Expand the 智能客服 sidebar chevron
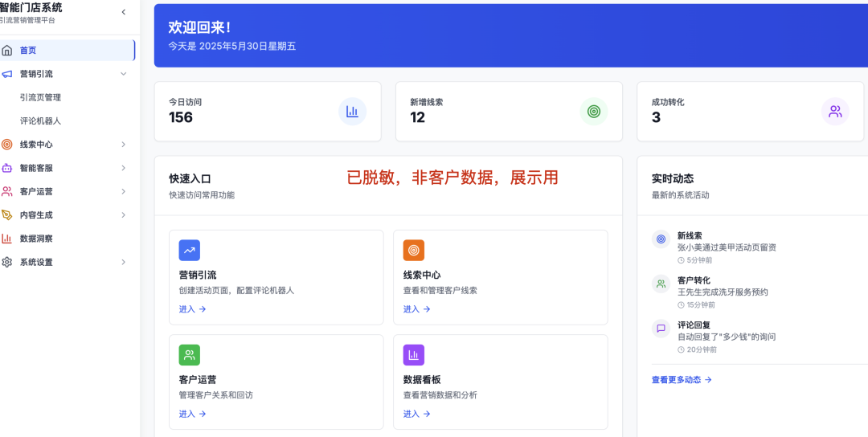The height and width of the screenshot is (437, 868). (x=124, y=168)
